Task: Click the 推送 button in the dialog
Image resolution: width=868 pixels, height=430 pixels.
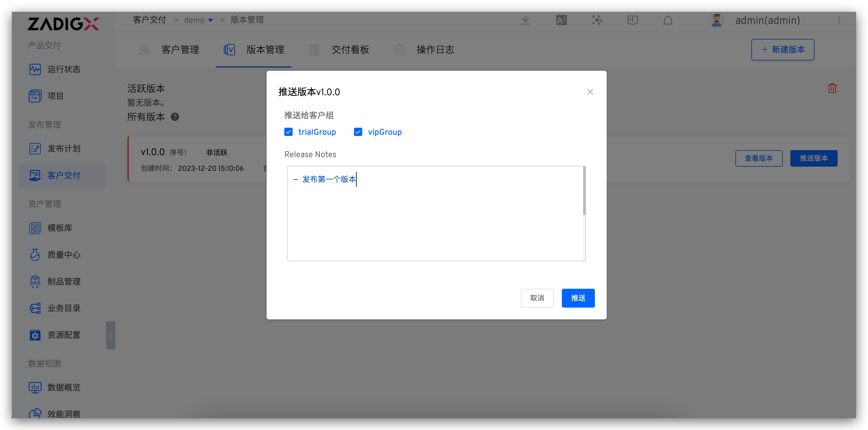Action: click(x=578, y=298)
